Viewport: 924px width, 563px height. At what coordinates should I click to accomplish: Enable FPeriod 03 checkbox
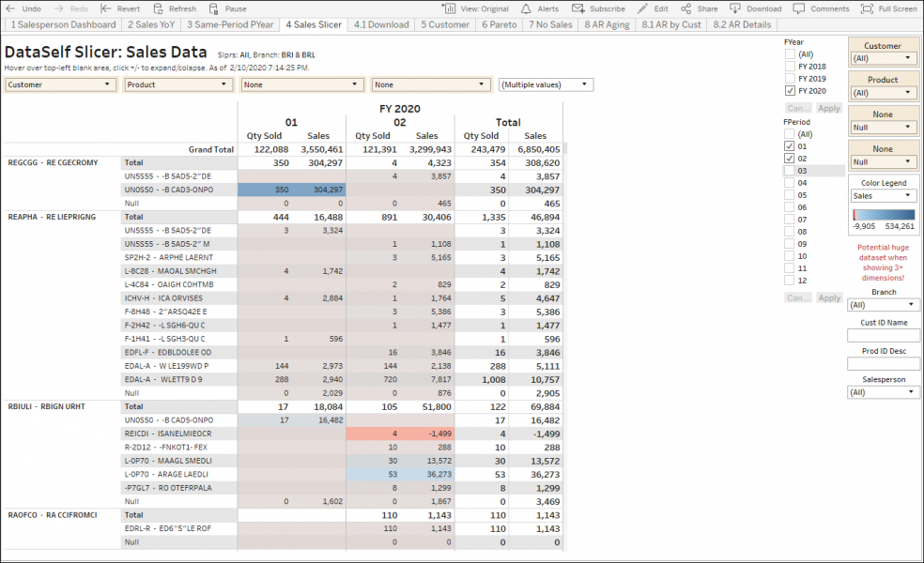(x=790, y=171)
